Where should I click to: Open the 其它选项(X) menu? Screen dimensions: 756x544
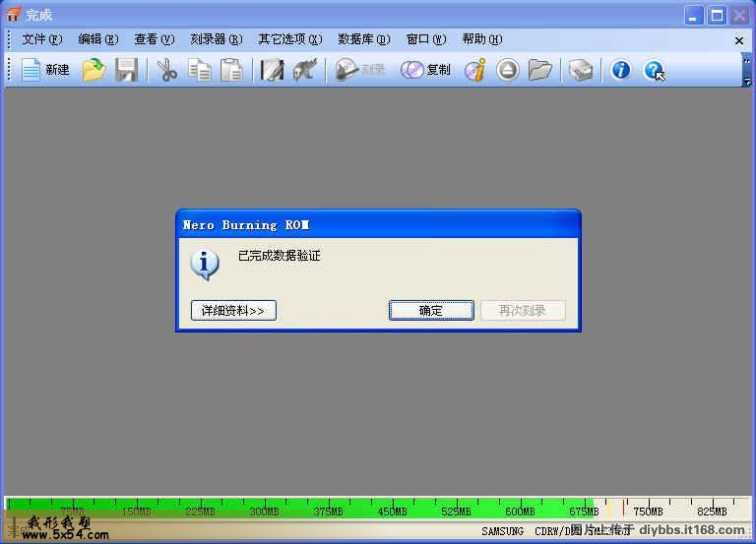290,39
